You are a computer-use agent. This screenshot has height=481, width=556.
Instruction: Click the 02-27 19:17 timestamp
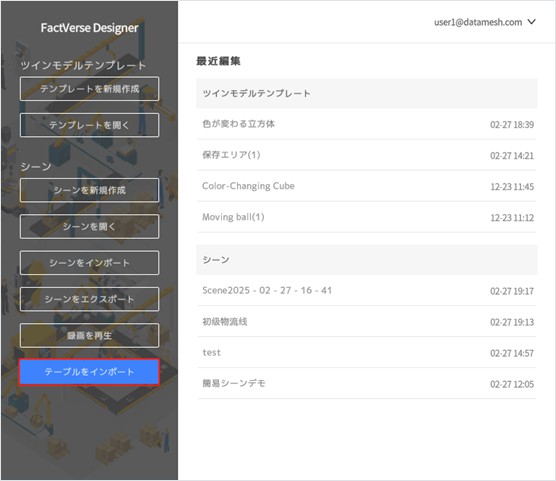[512, 291]
